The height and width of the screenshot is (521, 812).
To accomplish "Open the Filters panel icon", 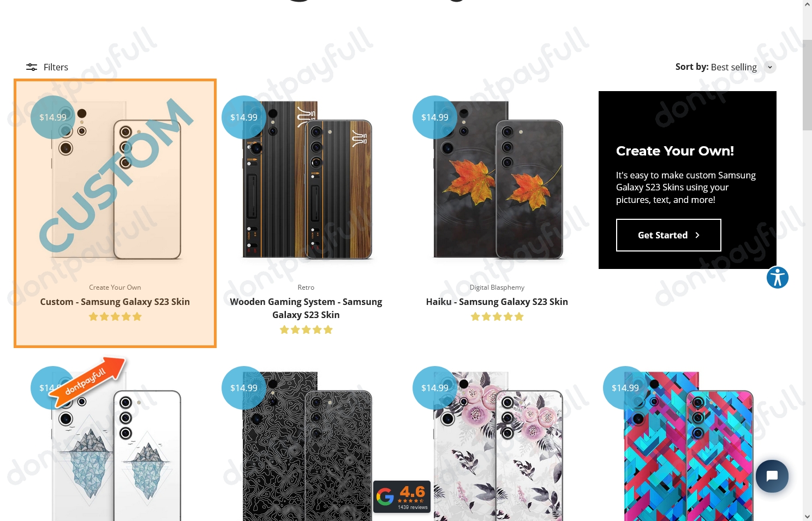I will coord(32,67).
